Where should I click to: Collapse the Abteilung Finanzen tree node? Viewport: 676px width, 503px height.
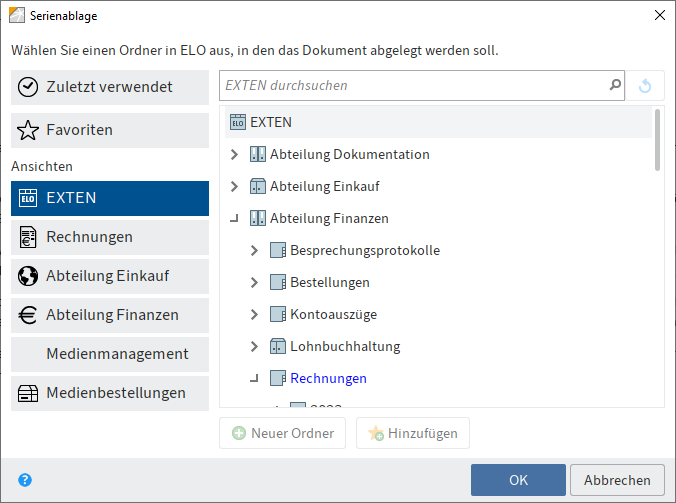tap(234, 219)
